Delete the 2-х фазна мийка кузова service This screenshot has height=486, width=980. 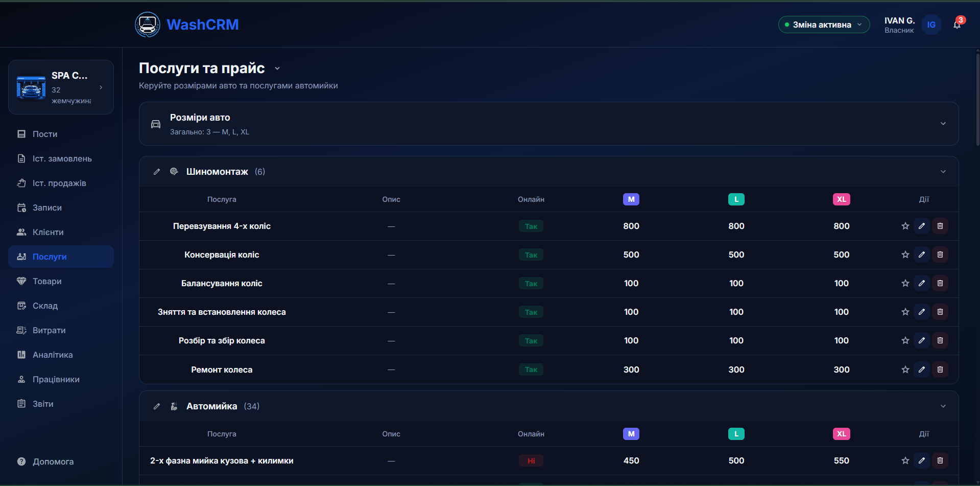pos(940,460)
